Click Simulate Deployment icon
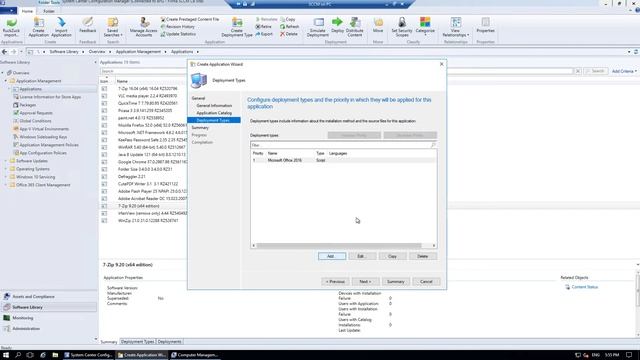Viewport: 640px width, 360px height. [318, 27]
